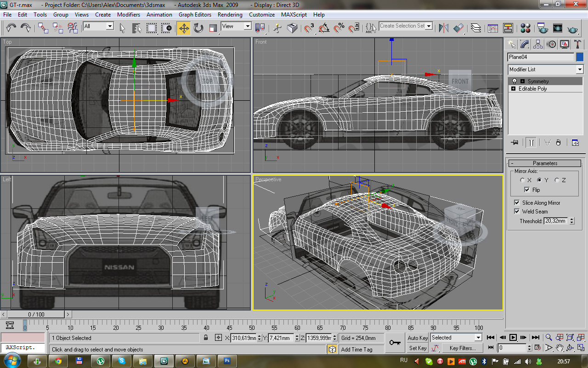Open the Layer Manager icon
The height and width of the screenshot is (368, 588).
(x=476, y=29)
